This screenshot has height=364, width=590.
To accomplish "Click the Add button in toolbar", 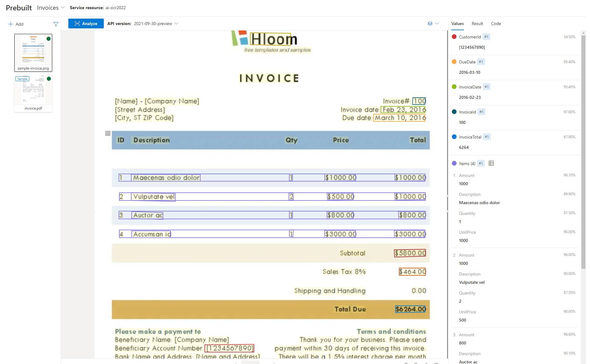I will (16, 23).
